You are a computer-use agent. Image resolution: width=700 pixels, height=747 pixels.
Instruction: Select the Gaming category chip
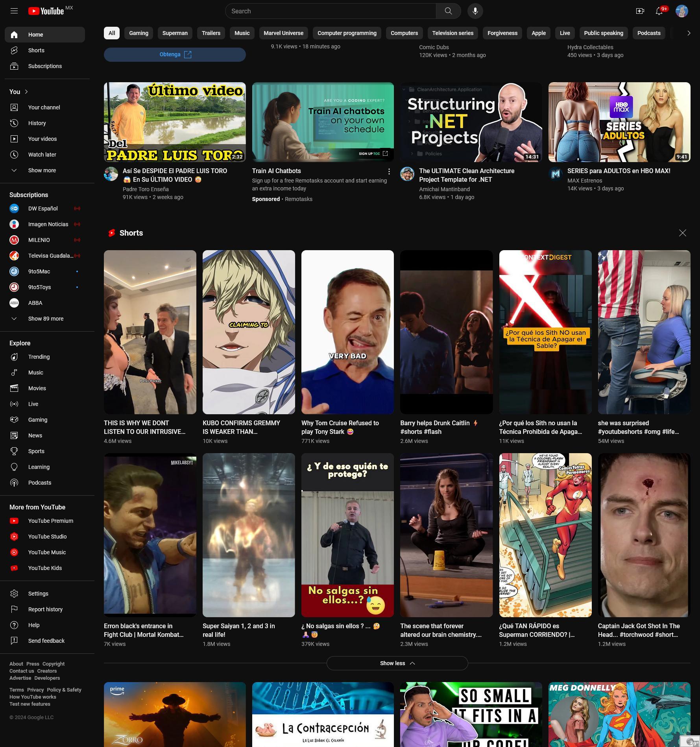coord(139,33)
